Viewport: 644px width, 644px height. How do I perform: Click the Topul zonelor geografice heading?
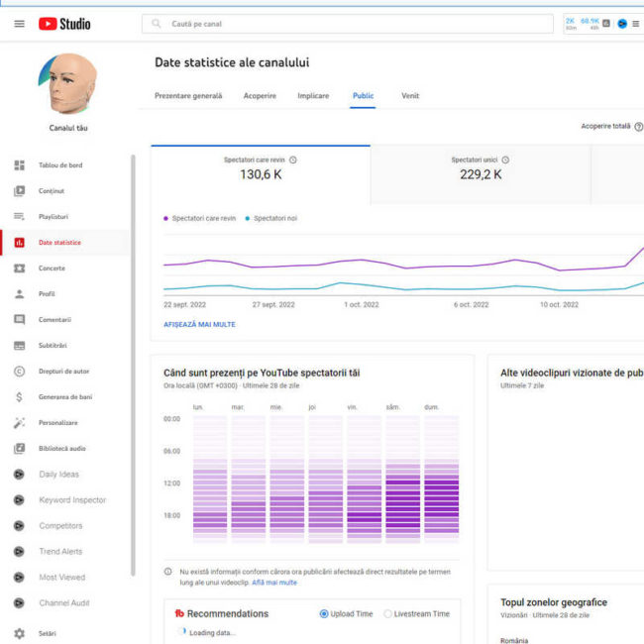(554, 602)
